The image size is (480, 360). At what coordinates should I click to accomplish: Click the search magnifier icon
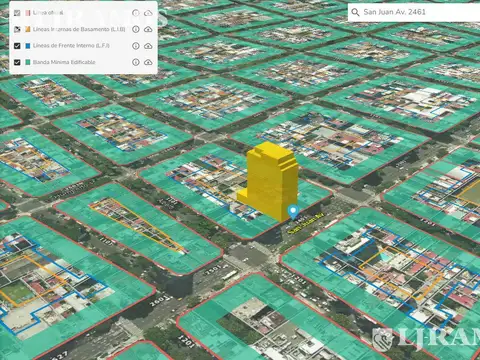pos(355,12)
